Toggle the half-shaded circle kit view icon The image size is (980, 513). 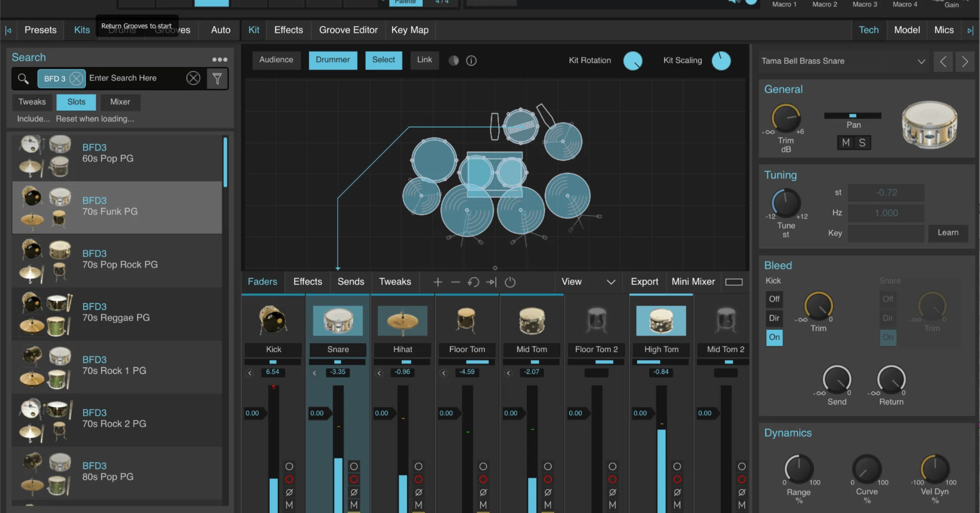pyautogui.click(x=454, y=61)
